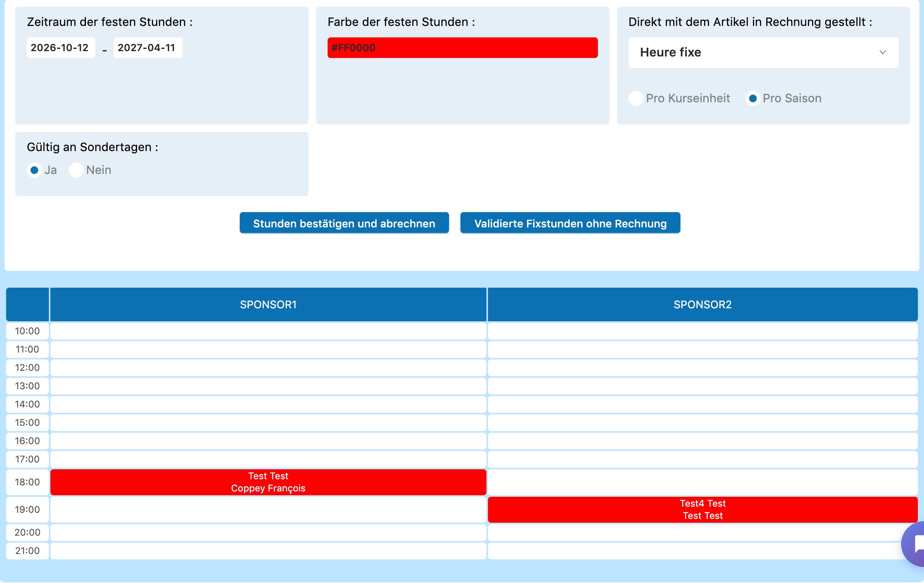The height and width of the screenshot is (583, 924).
Task: Edit the end date 2027-04-11 field
Action: pyautogui.click(x=148, y=48)
